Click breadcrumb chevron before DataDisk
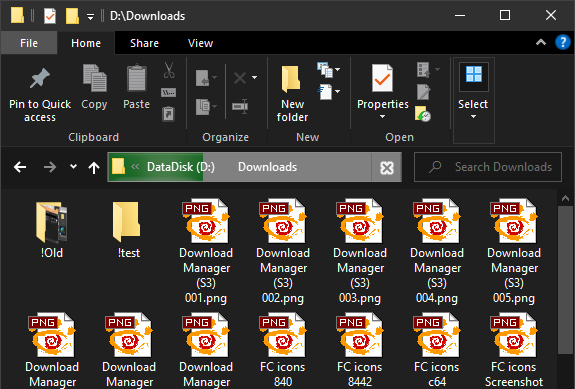 coord(135,167)
